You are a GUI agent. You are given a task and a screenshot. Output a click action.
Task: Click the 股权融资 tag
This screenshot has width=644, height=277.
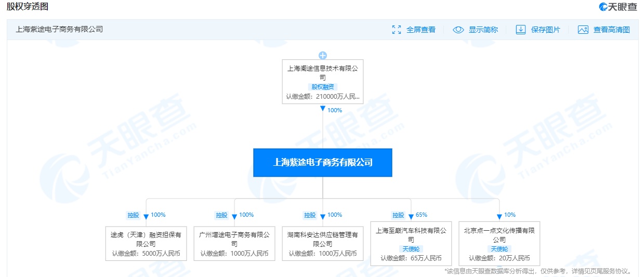pos(323,87)
